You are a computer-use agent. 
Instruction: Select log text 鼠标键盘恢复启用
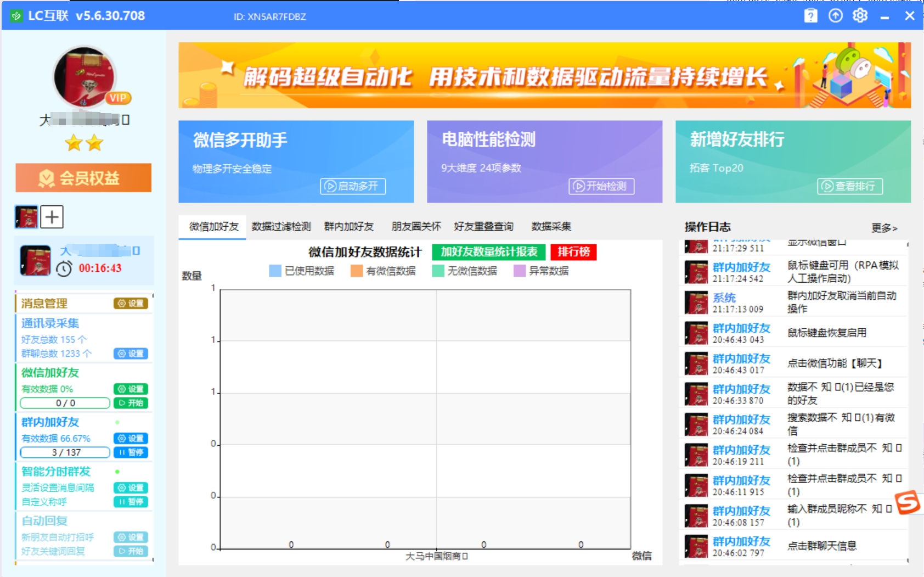coord(827,333)
